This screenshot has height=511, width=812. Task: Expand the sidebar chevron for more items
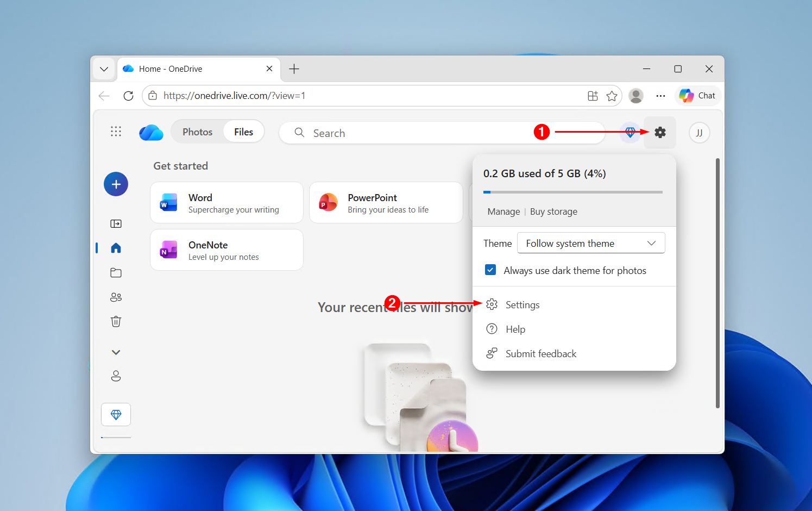pos(116,352)
